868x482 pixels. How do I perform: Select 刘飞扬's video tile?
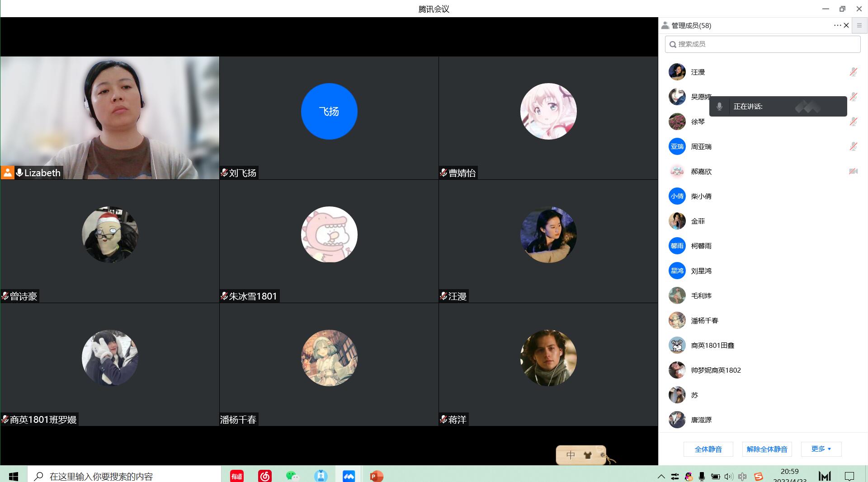(329, 118)
